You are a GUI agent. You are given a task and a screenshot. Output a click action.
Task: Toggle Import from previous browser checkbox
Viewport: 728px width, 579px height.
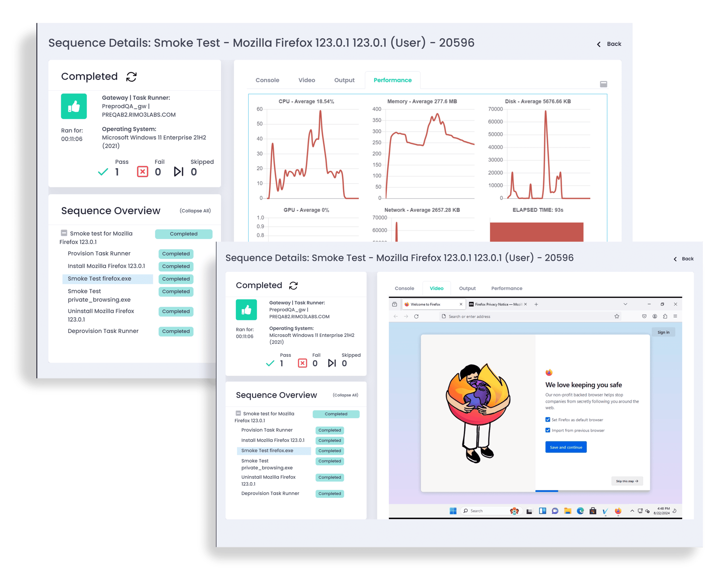pos(548,430)
